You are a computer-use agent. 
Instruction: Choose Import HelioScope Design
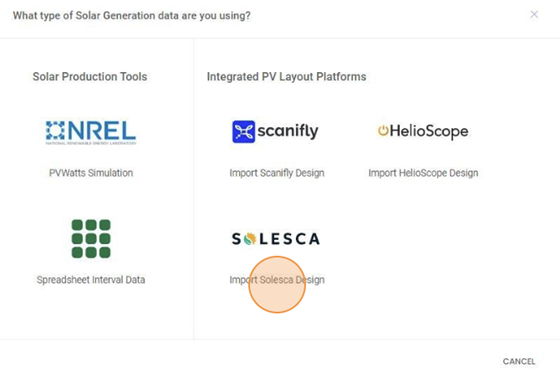423,173
